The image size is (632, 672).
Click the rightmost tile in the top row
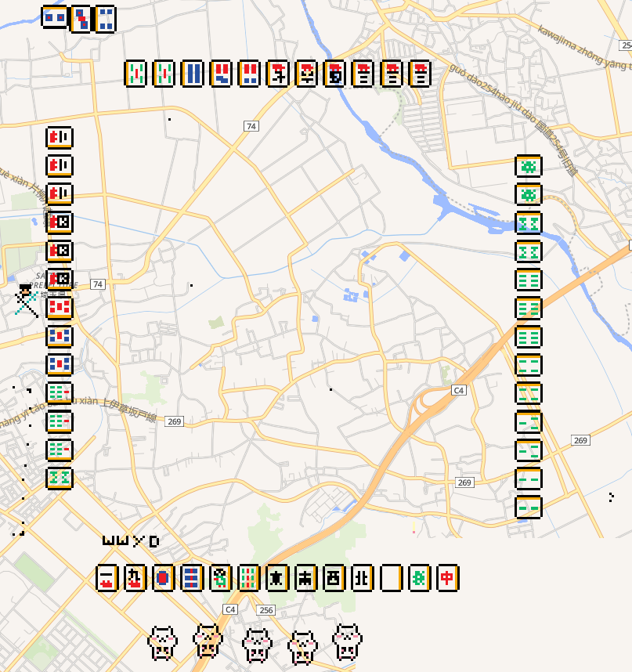click(x=420, y=74)
